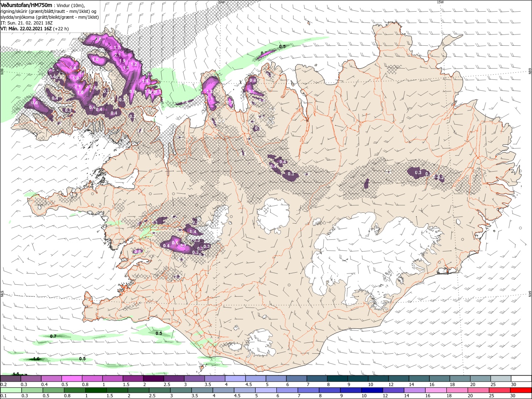
Task: Pick the pale green 0.1–0.3 swatch on the lower scale
Action: 12,390
